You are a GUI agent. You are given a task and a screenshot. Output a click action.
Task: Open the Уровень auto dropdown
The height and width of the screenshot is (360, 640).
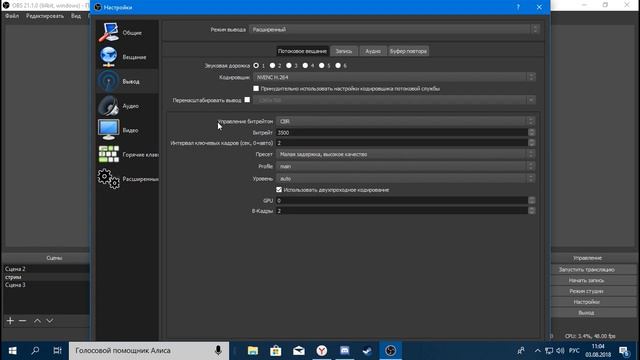click(x=405, y=178)
